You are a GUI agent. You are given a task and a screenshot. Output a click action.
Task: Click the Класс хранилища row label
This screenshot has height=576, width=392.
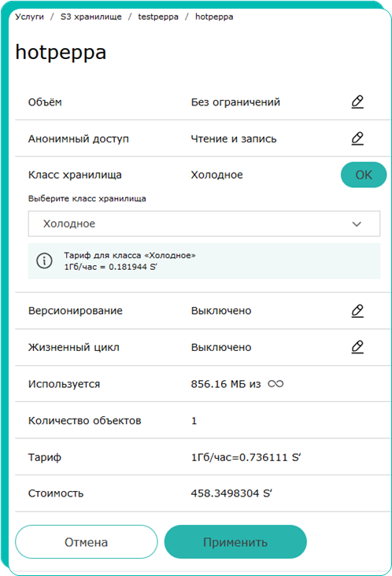pos(75,175)
